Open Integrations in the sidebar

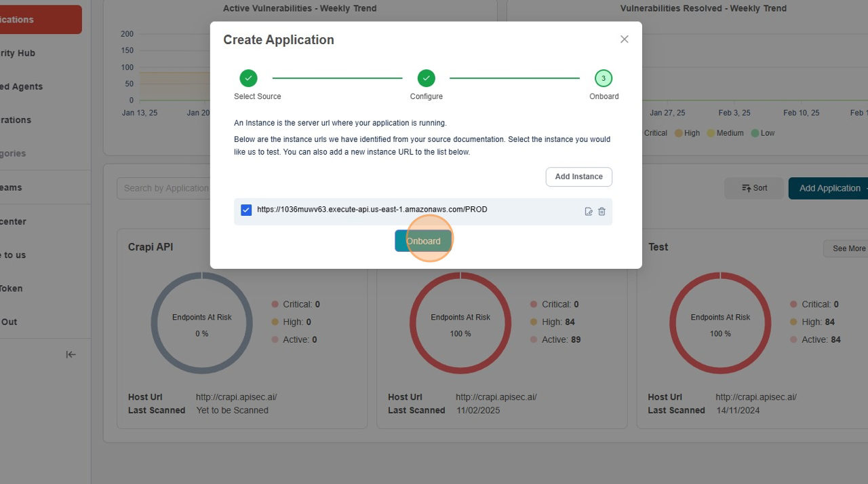[x=16, y=120]
